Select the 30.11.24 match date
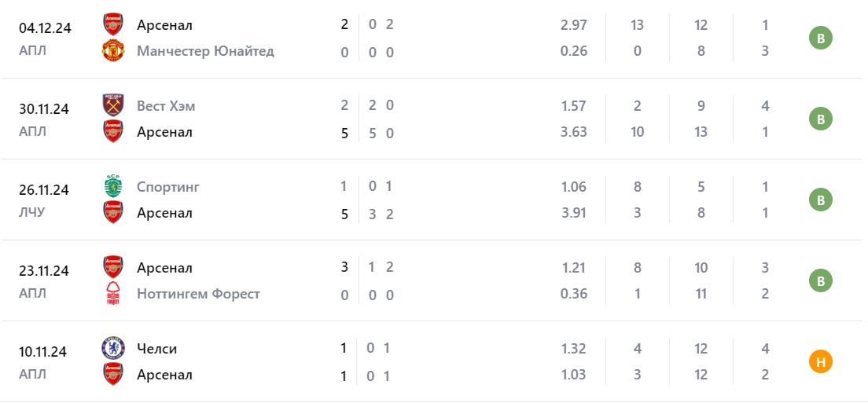Viewport: 868px width, 403px height. tap(45, 109)
